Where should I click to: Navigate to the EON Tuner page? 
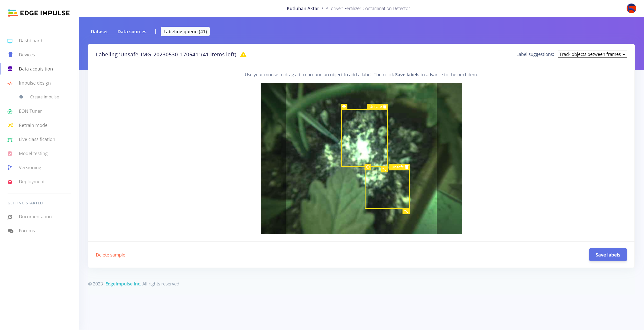click(30, 111)
